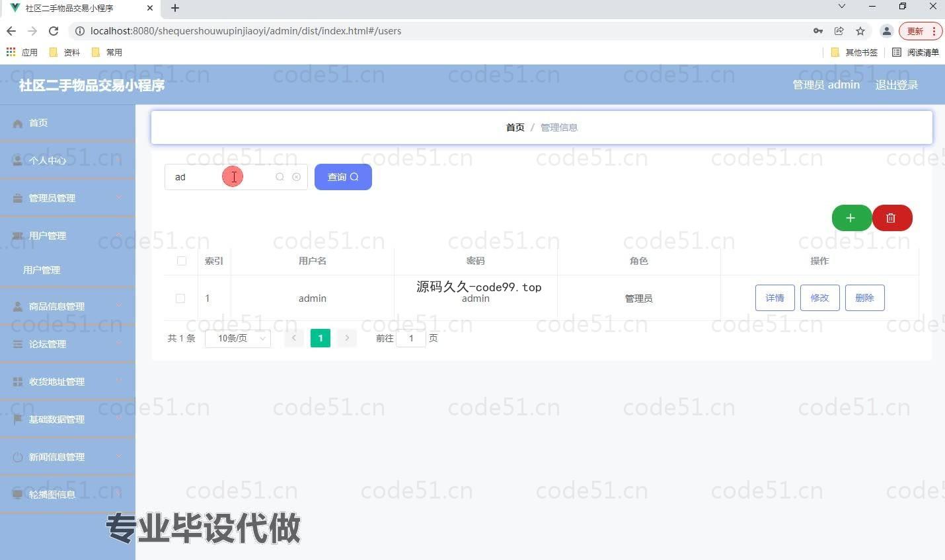Image resolution: width=945 pixels, height=560 pixels.
Task: Click the icon beside 用户管理 parent menu
Action: [x=18, y=236]
